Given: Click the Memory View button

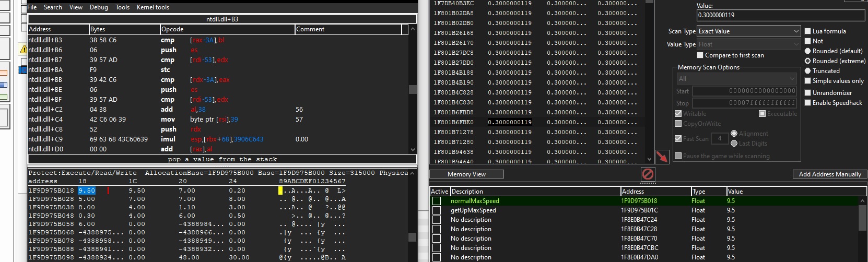Looking at the screenshot, I should (x=466, y=174).
